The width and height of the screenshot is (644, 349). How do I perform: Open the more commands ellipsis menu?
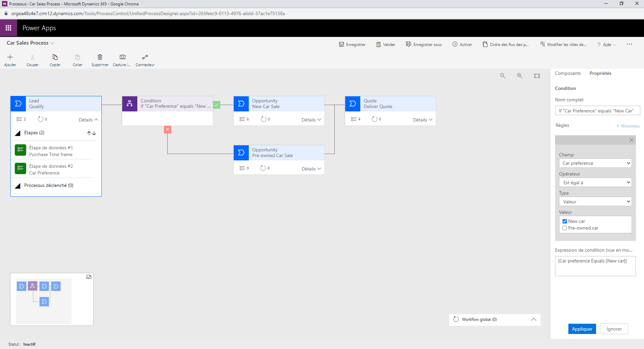point(629,44)
